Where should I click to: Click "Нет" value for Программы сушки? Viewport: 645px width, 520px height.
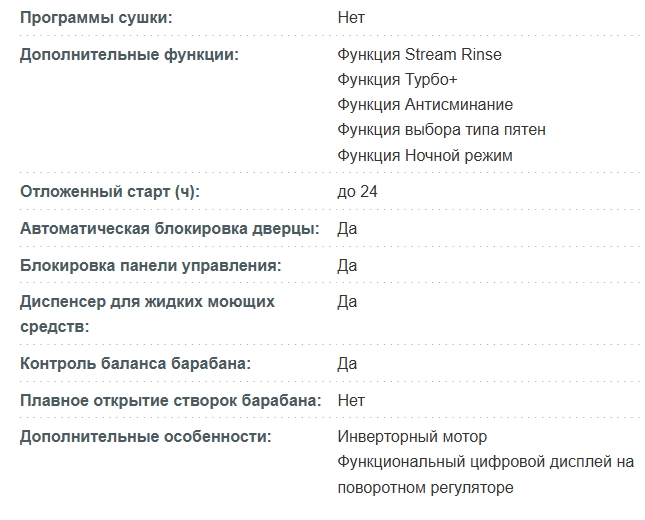[x=351, y=18]
